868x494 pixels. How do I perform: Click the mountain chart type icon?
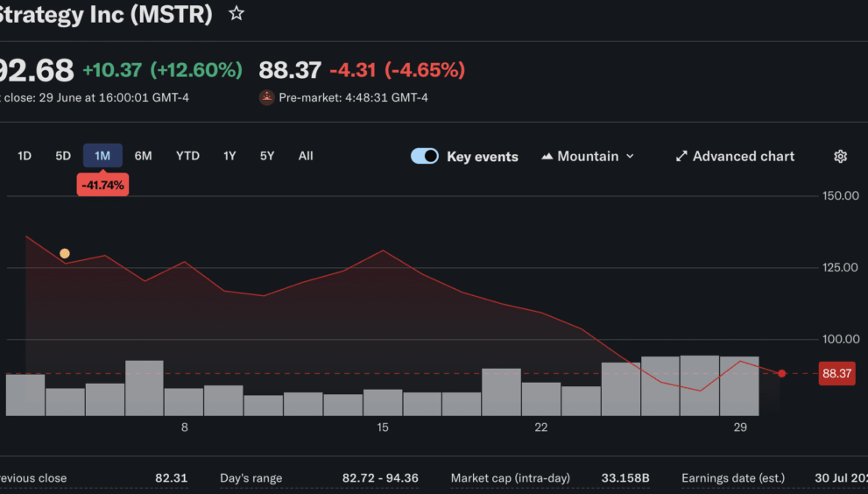point(547,156)
